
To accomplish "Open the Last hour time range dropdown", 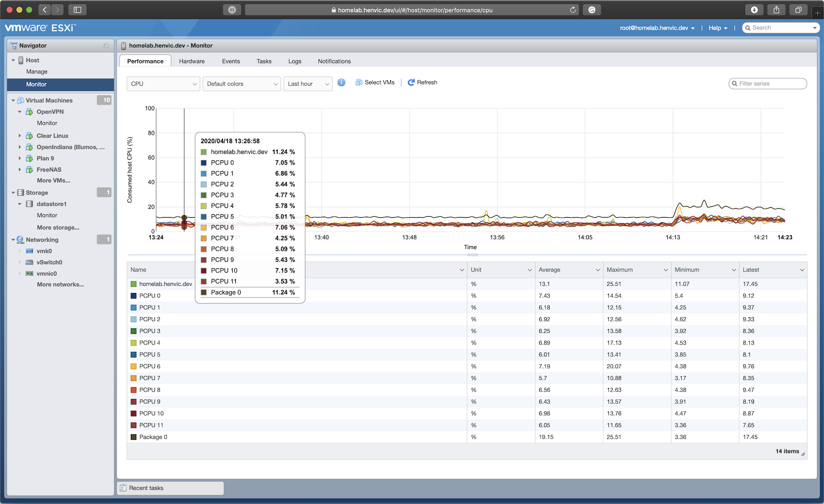I will (x=308, y=84).
